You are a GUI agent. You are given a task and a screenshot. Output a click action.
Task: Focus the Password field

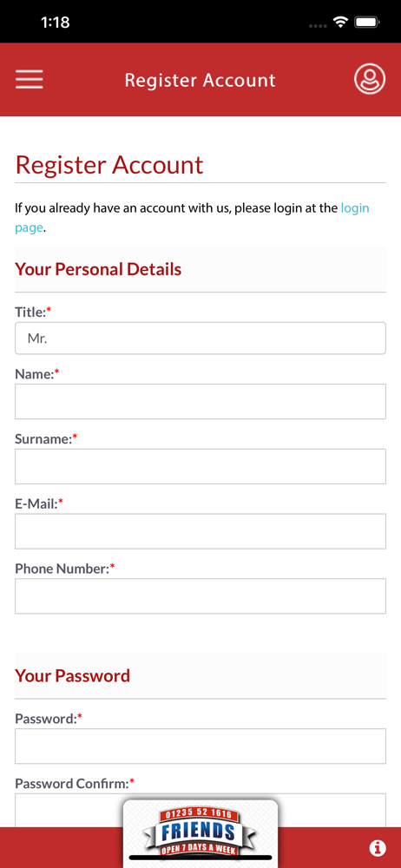[x=200, y=746]
